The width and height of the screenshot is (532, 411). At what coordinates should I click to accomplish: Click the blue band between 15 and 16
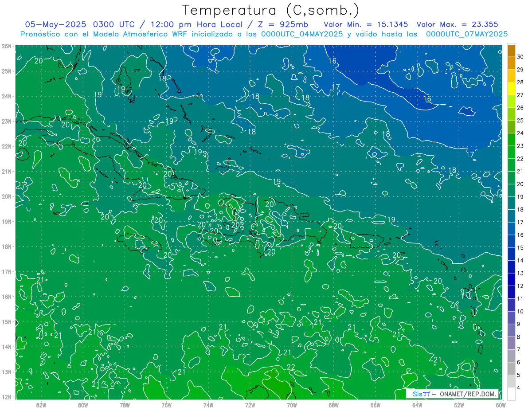(x=511, y=241)
